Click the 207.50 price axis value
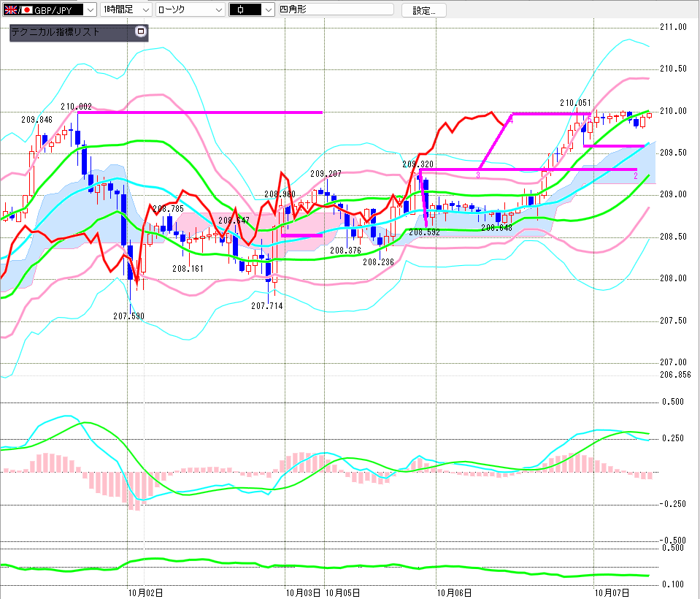This screenshot has height=599, width=700. [x=674, y=321]
